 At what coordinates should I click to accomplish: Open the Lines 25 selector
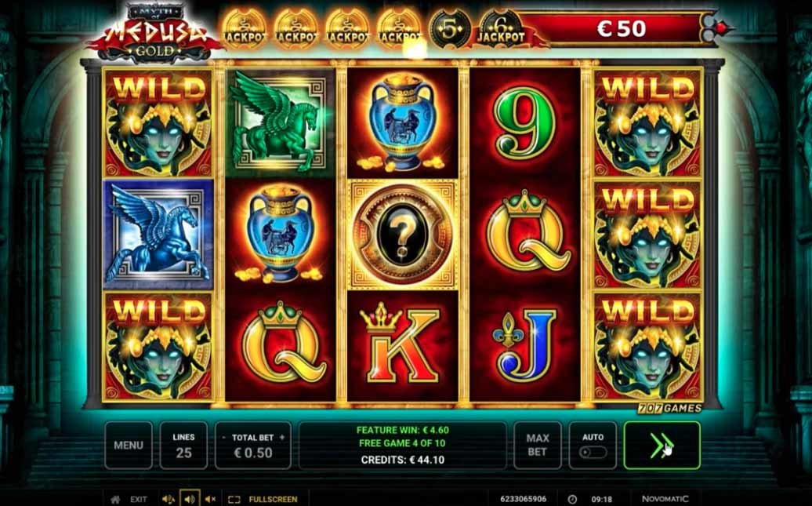pos(184,446)
